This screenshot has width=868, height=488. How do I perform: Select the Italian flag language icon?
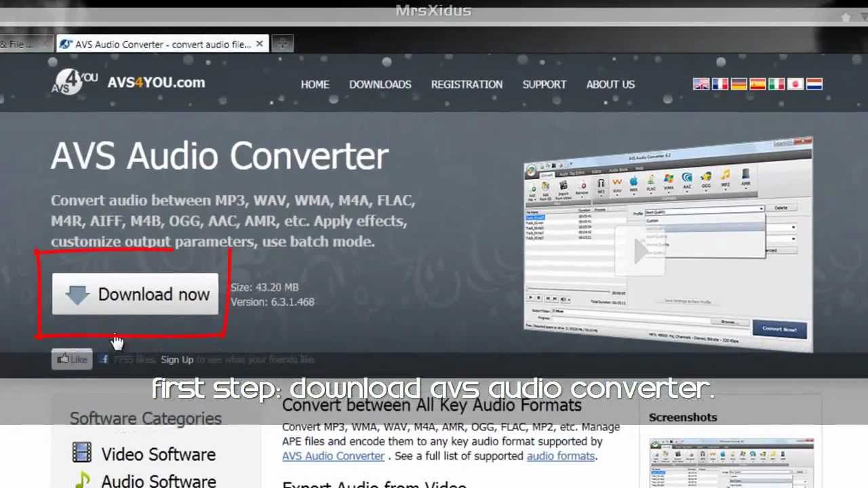click(776, 84)
